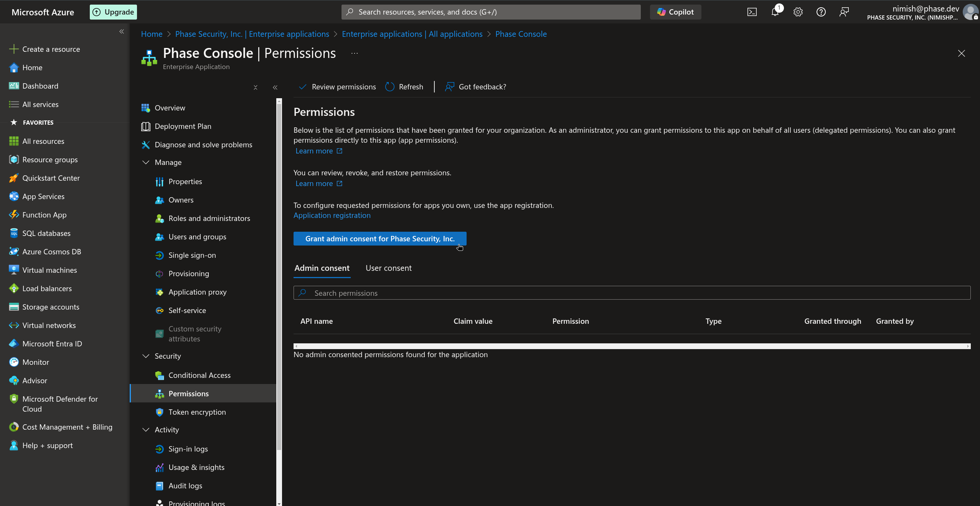Screen dimensions: 980x506
Task: Open the Application registration link
Action: point(332,215)
